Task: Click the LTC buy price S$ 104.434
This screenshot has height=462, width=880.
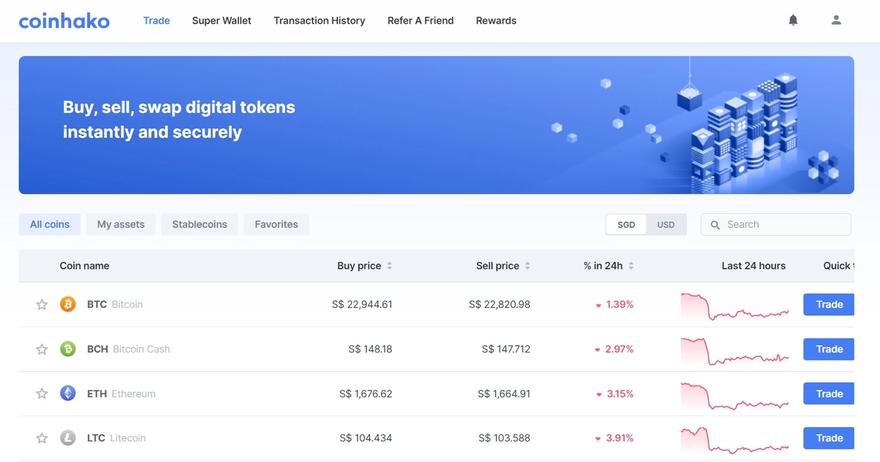Action: pyautogui.click(x=366, y=438)
